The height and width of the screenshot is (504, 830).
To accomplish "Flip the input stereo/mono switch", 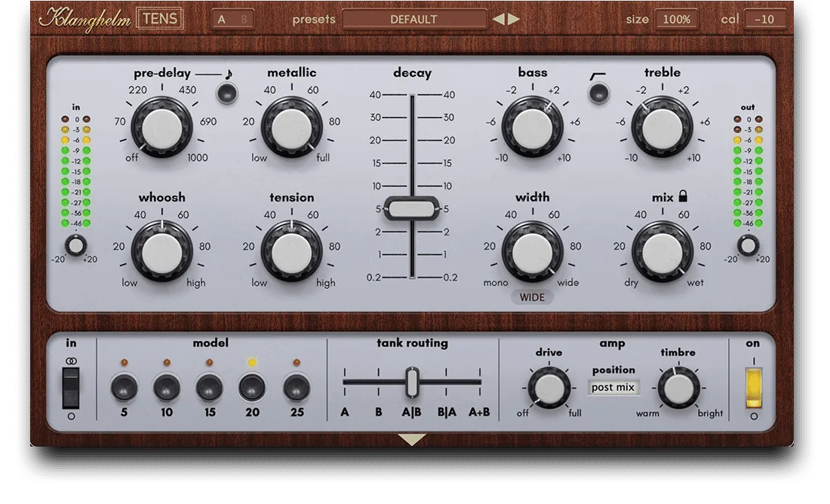I will pos(71,389).
